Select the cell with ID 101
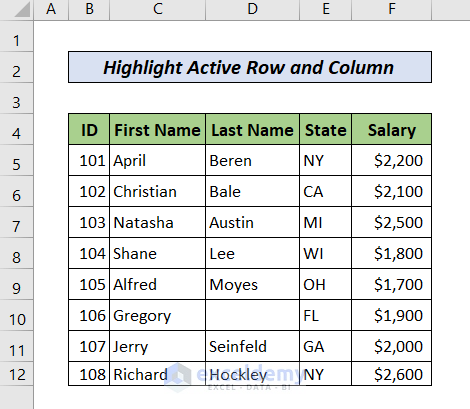 pyautogui.click(x=89, y=160)
